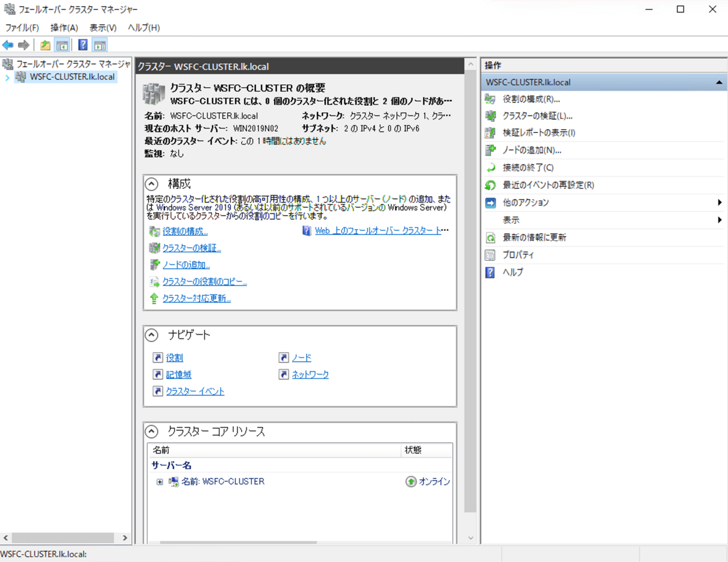Screen dimensions: 728x562
Task: Click the クラスター イベント link under ナビゲート
Action: pos(195,391)
